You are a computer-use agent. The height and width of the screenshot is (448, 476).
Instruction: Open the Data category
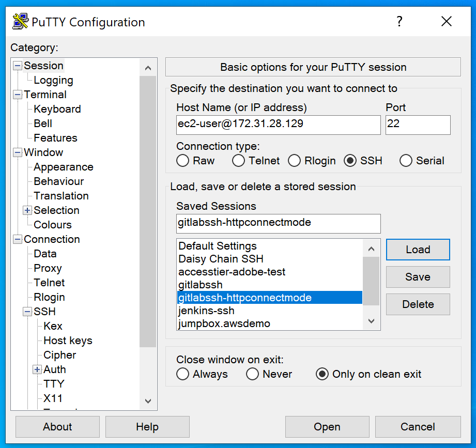click(45, 253)
